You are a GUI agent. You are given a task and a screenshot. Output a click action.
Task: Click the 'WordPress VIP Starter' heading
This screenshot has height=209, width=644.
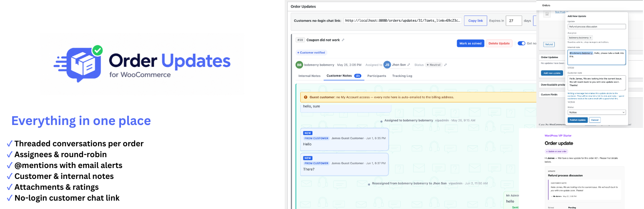click(558, 136)
